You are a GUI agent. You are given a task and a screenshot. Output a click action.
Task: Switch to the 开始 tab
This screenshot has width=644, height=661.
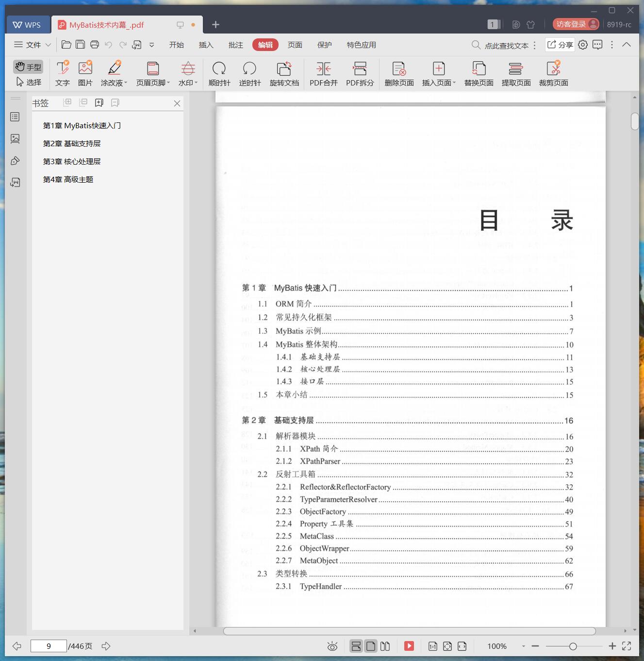point(176,45)
